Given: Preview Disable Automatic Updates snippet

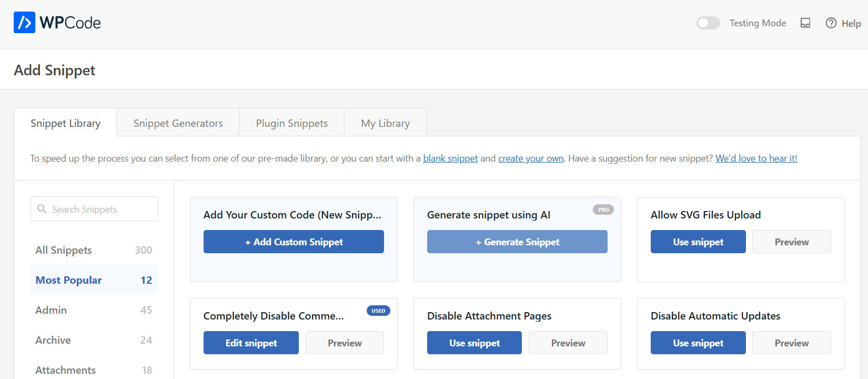Looking at the screenshot, I should tap(792, 343).
